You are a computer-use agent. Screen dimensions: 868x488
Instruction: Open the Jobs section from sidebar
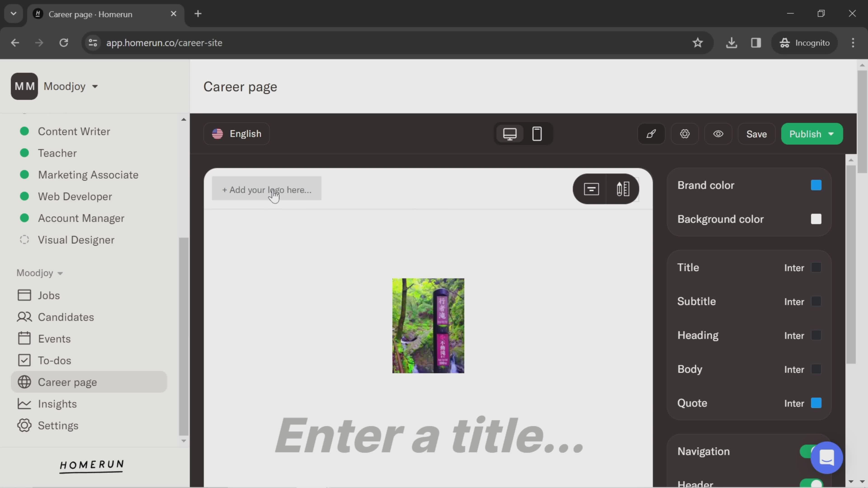click(x=49, y=295)
